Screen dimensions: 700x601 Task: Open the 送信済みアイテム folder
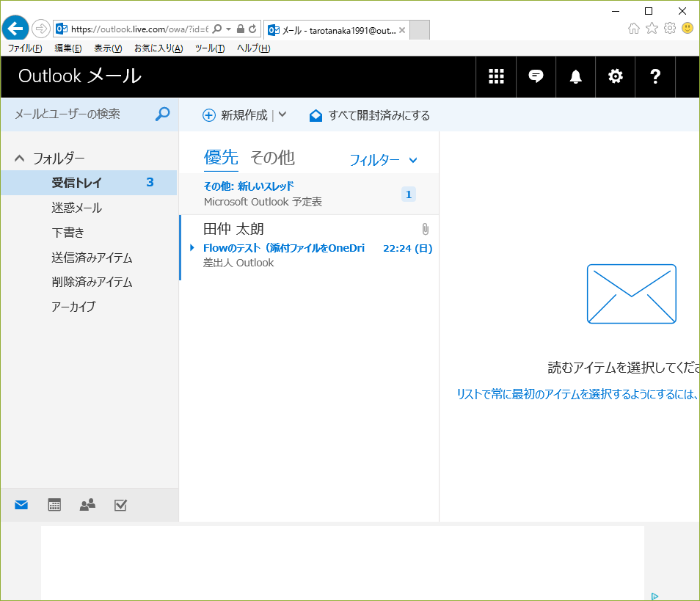tap(92, 258)
